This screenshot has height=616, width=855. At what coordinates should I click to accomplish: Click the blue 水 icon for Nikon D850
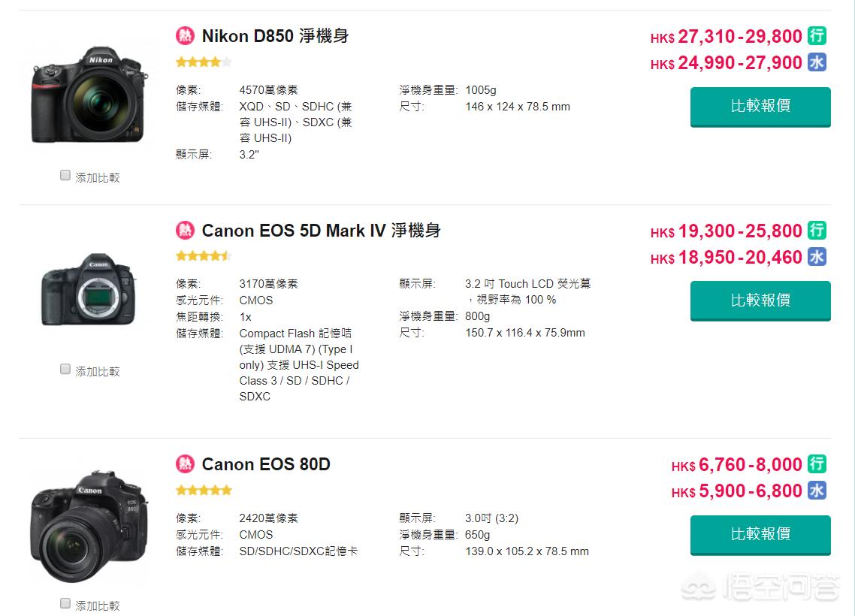coord(817,62)
